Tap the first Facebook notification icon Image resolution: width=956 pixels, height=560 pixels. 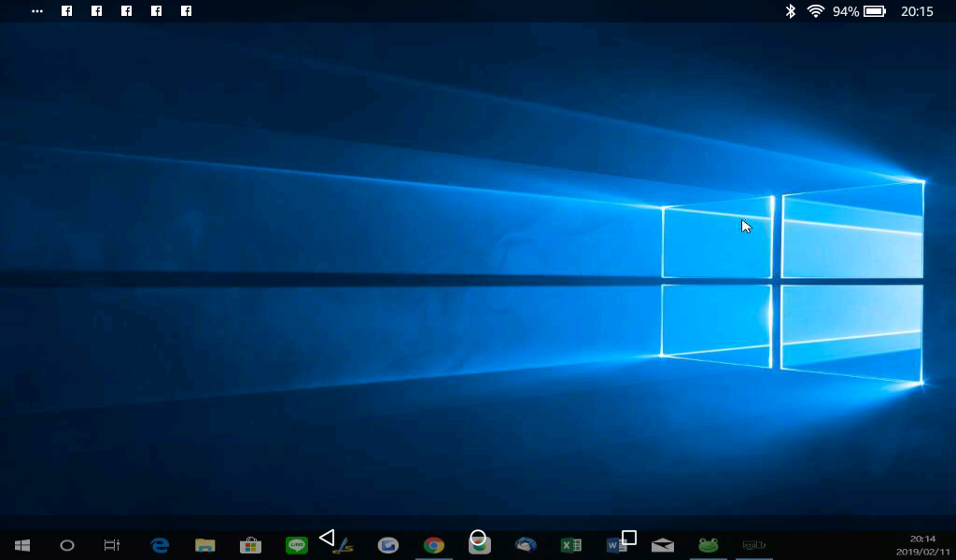pos(67,11)
